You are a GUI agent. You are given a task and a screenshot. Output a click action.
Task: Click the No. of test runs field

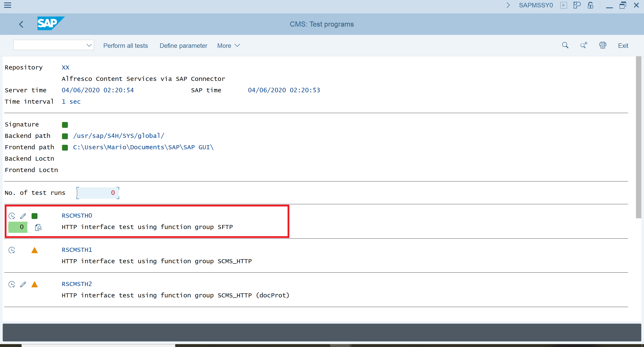coord(98,193)
